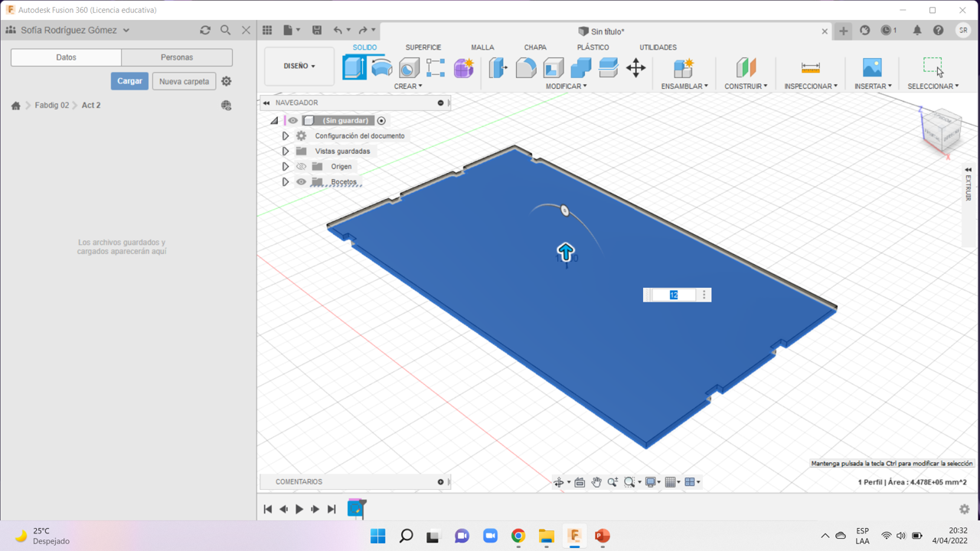
Task: Hide the Bocetos folder using its eye toggle
Action: [x=301, y=181]
